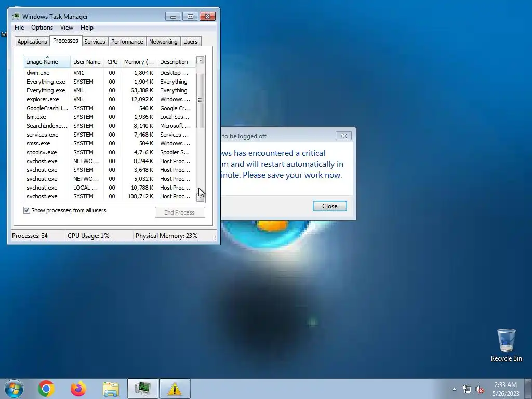Select the SearchIndexe... process
The image size is (532, 399).
(110, 126)
